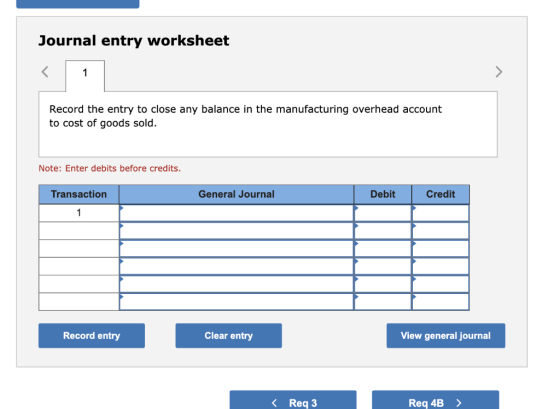Advance to Req 4B
This screenshot has height=409, width=560.
435,400
